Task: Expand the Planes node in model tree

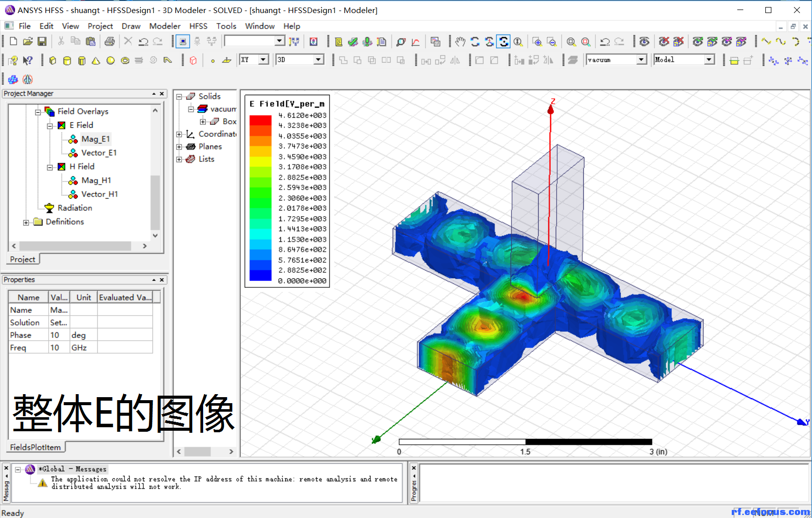Action: coord(179,147)
